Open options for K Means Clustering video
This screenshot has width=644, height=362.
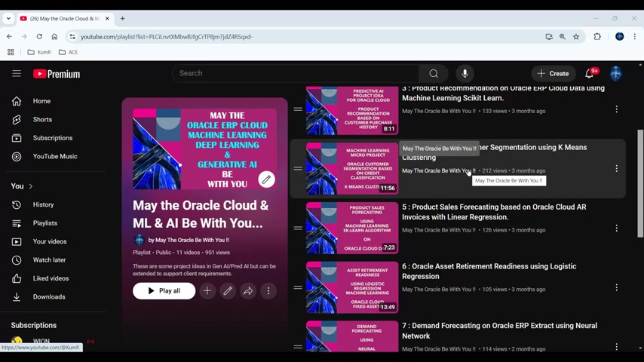tap(617, 168)
